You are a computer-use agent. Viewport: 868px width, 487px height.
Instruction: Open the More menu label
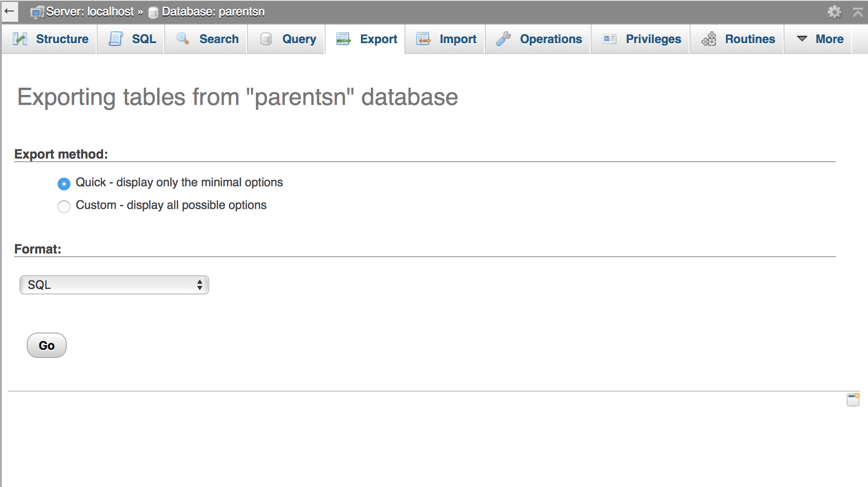click(x=829, y=39)
